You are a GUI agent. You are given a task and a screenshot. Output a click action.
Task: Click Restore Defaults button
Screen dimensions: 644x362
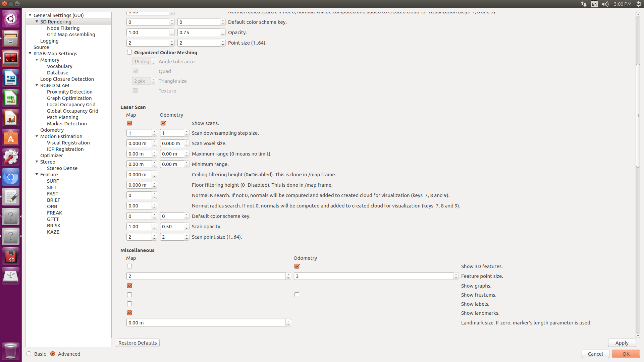138,343
